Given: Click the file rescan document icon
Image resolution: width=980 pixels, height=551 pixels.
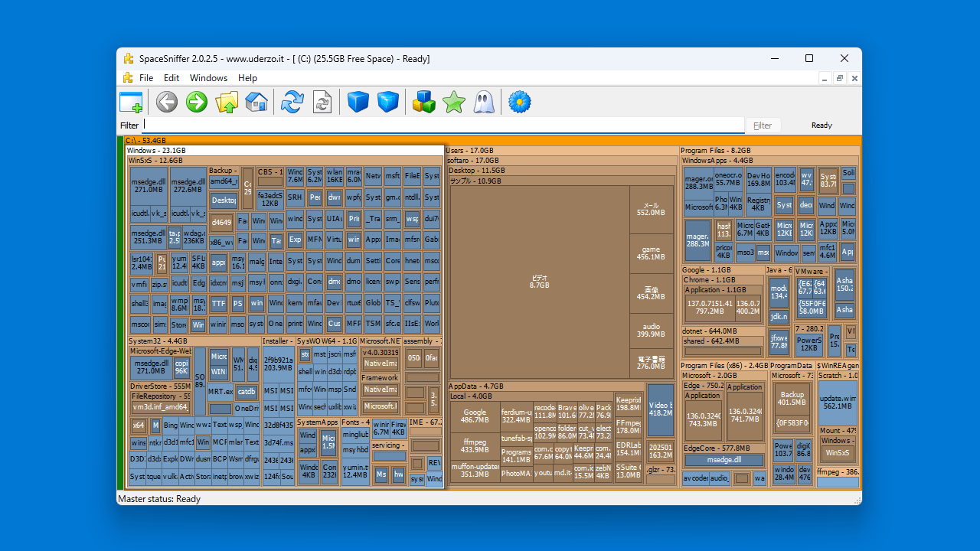Looking at the screenshot, I should tap(322, 102).
